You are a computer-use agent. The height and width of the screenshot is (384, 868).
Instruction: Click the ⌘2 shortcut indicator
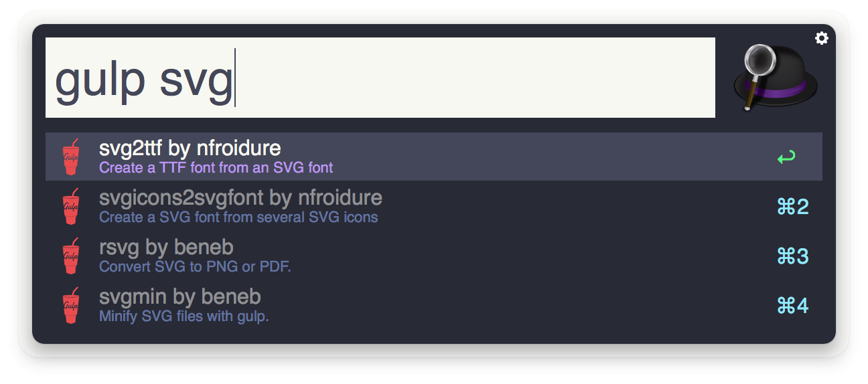click(793, 207)
